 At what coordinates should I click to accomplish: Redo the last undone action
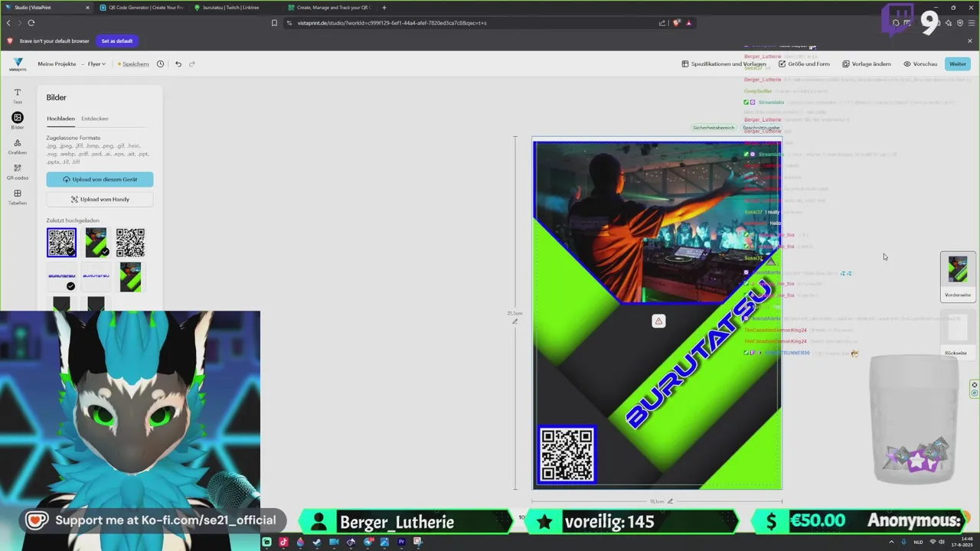point(192,64)
